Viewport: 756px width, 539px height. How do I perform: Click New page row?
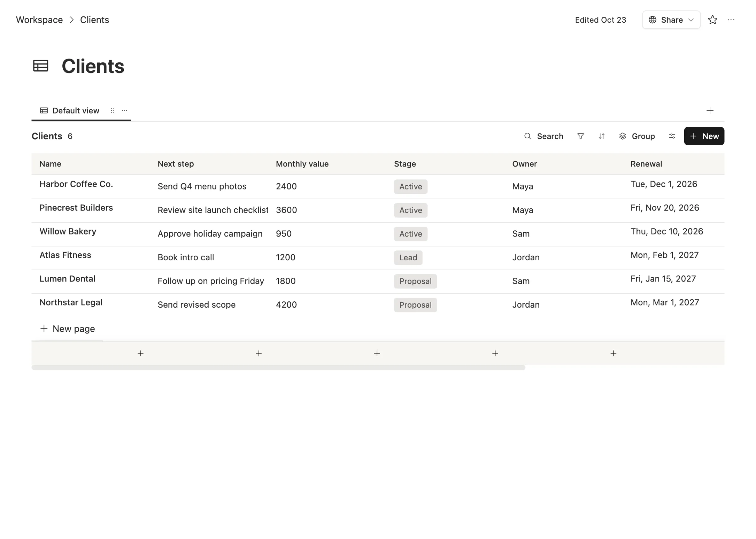(67, 329)
